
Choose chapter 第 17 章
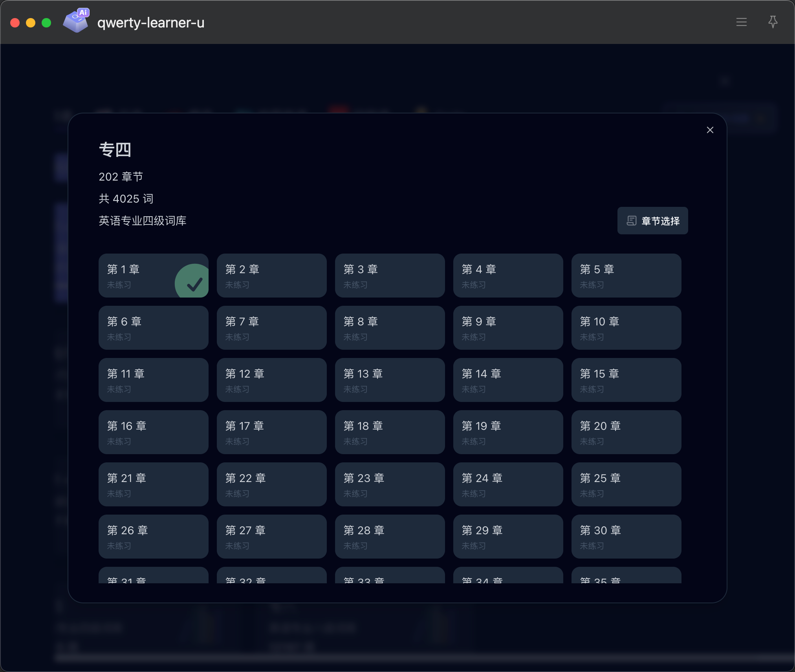271,432
